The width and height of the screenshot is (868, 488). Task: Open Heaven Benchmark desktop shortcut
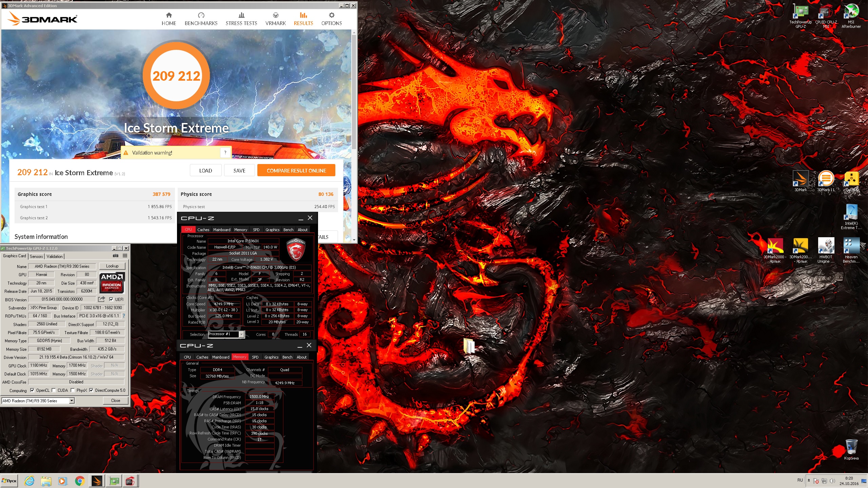[x=851, y=250]
